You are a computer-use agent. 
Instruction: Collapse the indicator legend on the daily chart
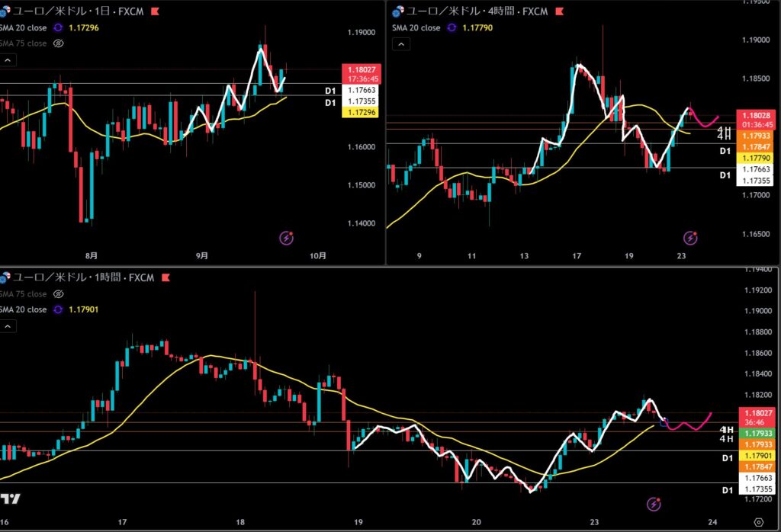8,60
